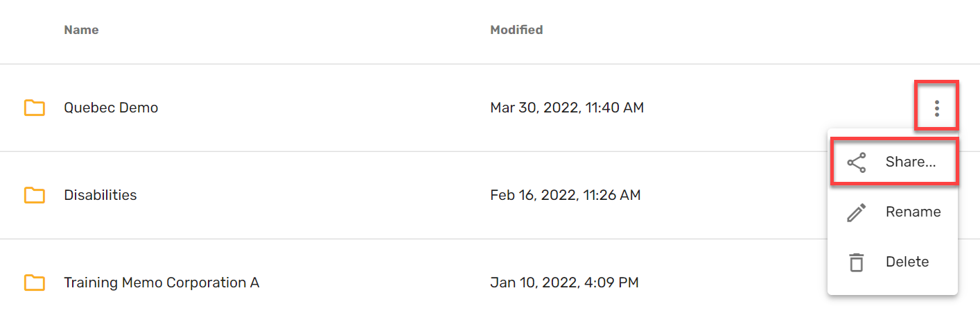Open the Training Memo Corporation A name
Screen dimensions: 980x320
coord(161,283)
